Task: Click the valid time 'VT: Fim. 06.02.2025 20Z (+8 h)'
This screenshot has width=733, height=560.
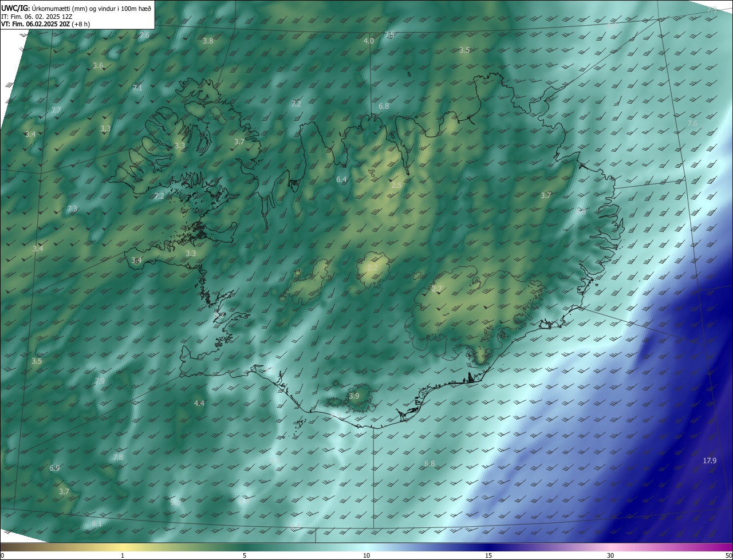Action: [45, 24]
